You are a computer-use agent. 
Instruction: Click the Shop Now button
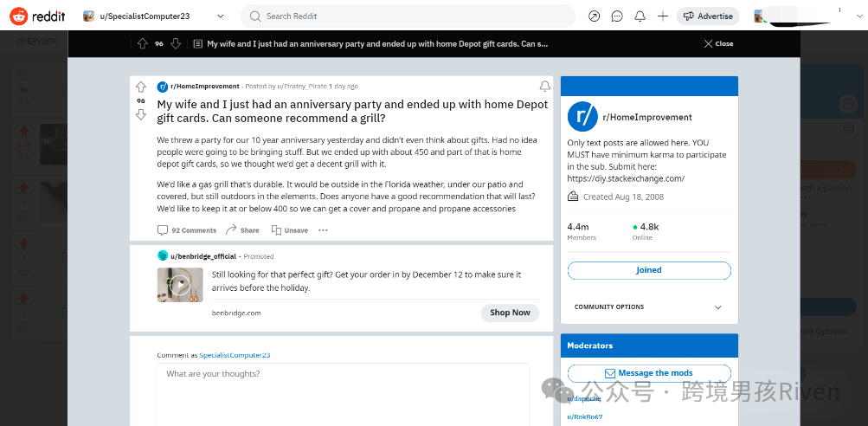510,313
